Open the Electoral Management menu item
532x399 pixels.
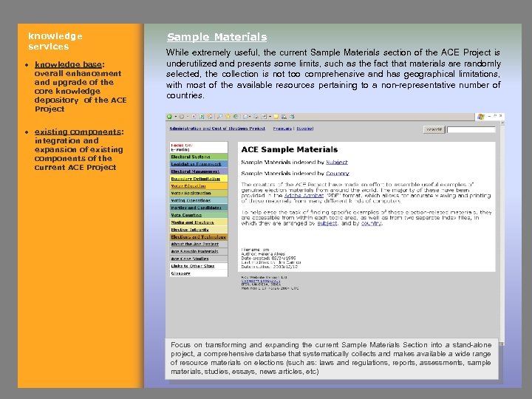[x=199, y=171]
